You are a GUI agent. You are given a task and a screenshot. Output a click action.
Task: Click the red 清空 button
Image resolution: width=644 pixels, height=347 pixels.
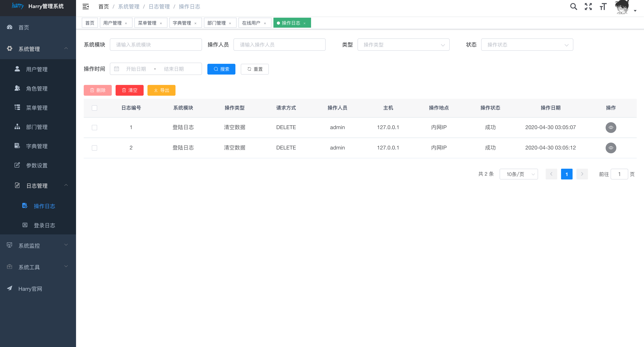pos(129,90)
